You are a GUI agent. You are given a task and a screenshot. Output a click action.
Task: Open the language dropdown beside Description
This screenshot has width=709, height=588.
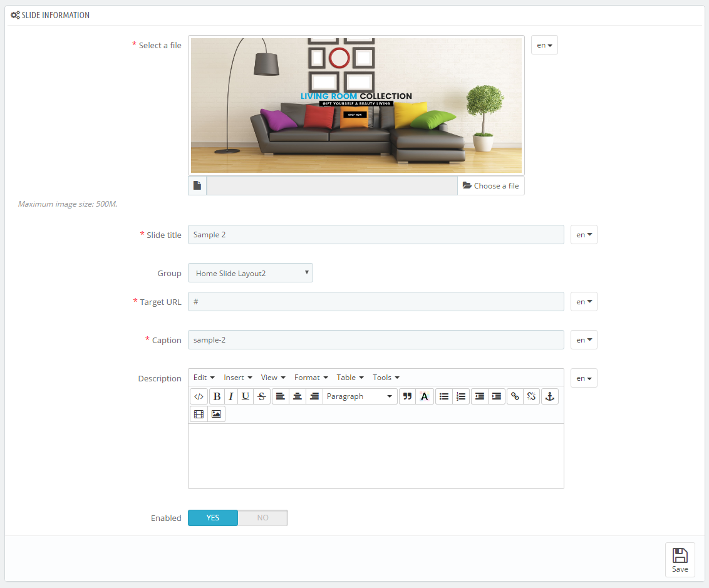pos(584,378)
